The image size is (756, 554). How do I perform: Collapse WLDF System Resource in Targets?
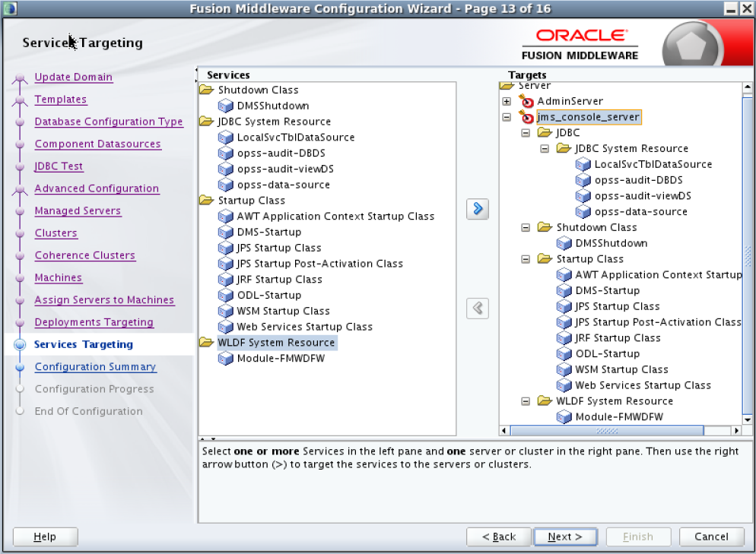pyautogui.click(x=526, y=401)
